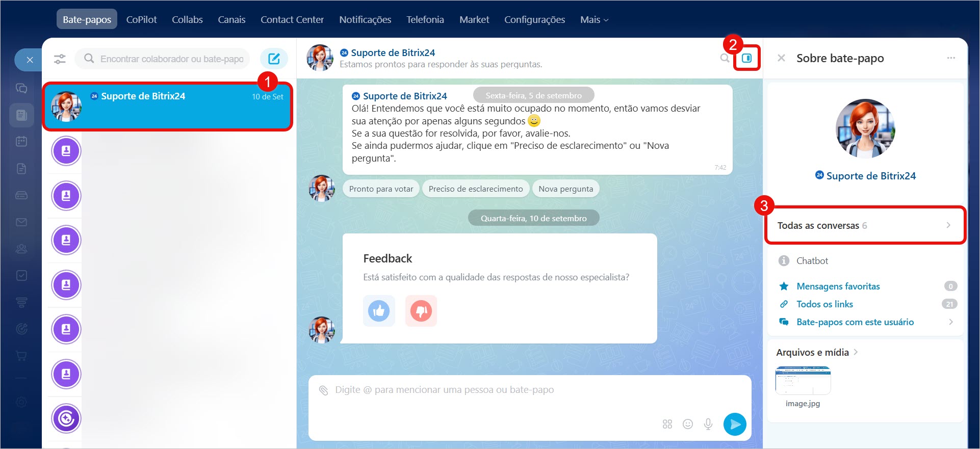Expand Todas as conversas list
The width and height of the screenshot is (980, 449).
click(x=865, y=225)
